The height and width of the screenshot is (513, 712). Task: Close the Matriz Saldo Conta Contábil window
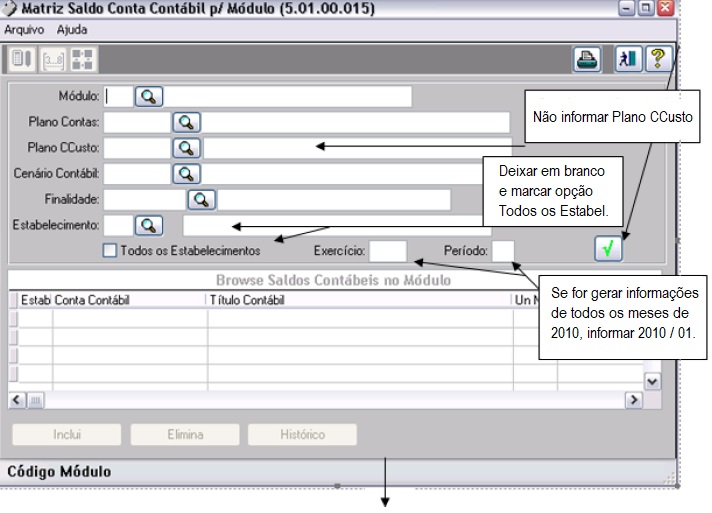tap(666, 8)
